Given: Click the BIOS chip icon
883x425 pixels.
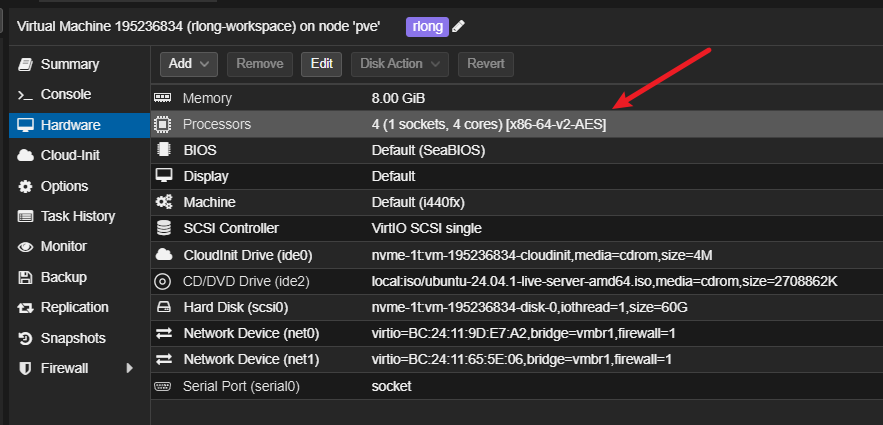Looking at the screenshot, I should [163, 150].
